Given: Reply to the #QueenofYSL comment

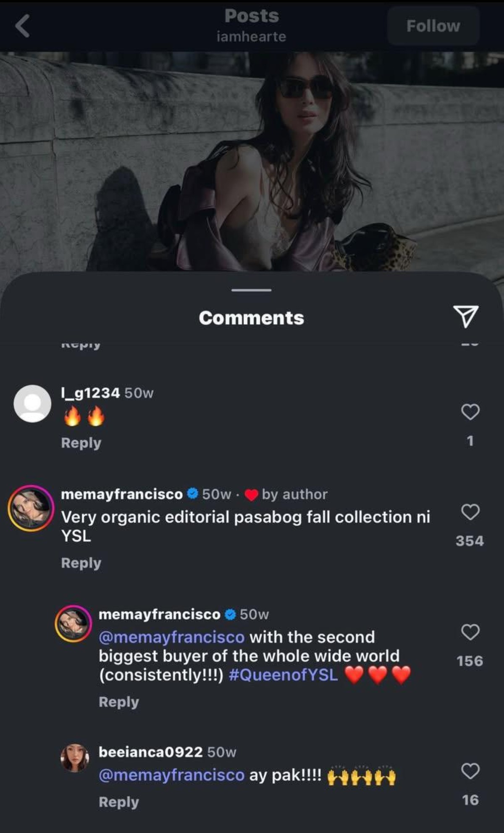Looking at the screenshot, I should 119,702.
